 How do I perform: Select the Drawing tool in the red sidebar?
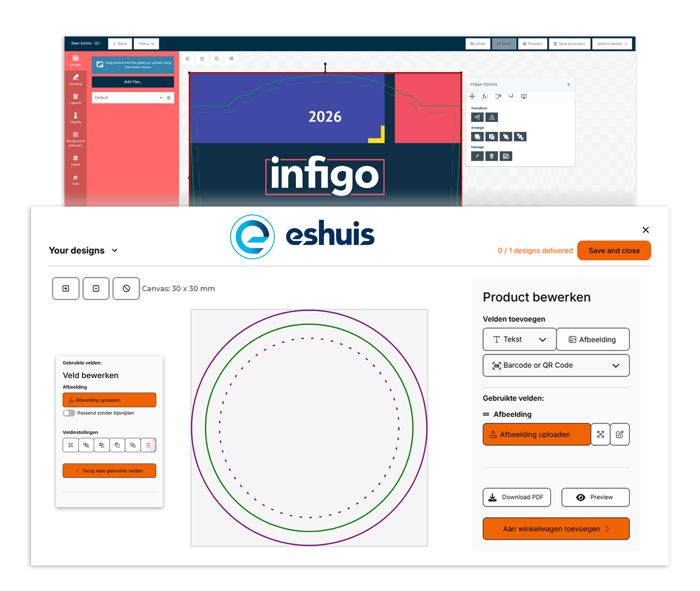coord(75,80)
